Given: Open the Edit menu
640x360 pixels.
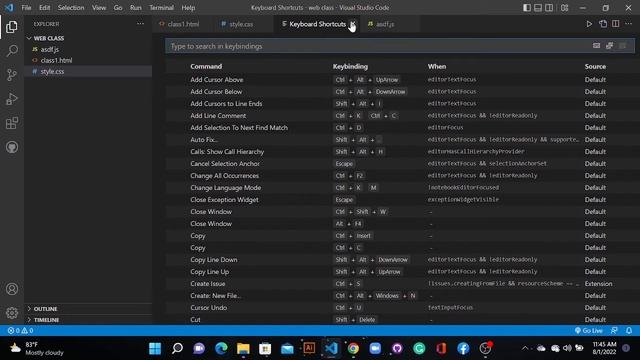Looking at the screenshot, I should coord(44,8).
